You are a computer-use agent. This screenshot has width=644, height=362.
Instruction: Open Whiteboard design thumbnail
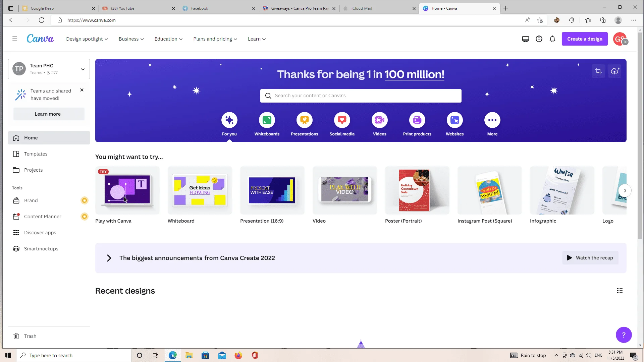(x=200, y=190)
